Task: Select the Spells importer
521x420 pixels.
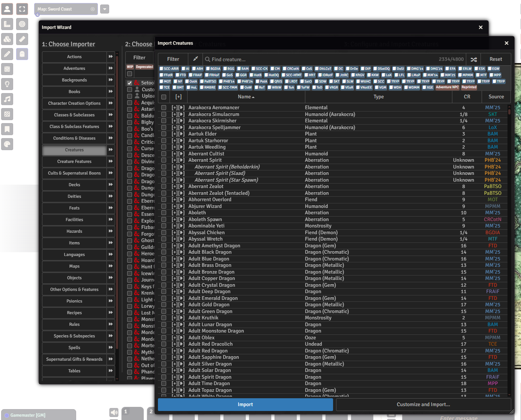Action: [74, 348]
